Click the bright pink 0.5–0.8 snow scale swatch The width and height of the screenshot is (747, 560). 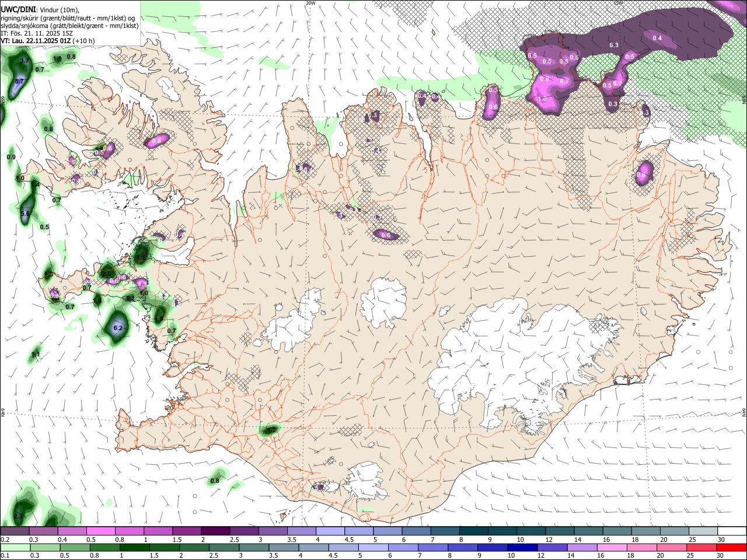(x=100, y=531)
